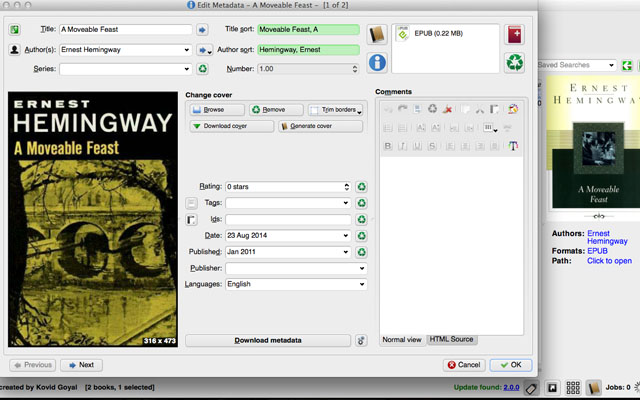Click the Browse cover button
Screen dimensions: 640x400
pos(217,109)
